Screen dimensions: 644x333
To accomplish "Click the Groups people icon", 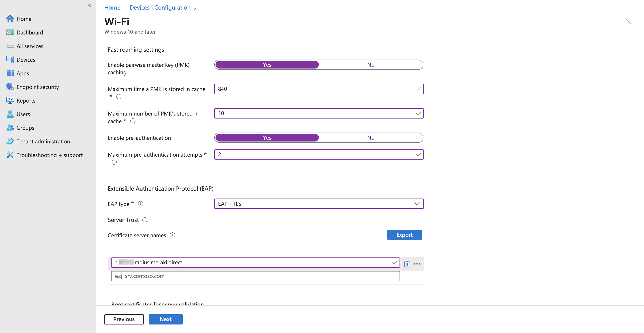I will 10,128.
